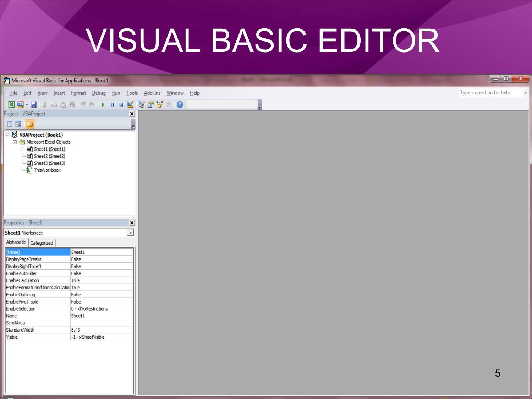Viewport: 532px width, 399px height.
Task: Toggle Folders view in Project pane
Action: point(30,124)
